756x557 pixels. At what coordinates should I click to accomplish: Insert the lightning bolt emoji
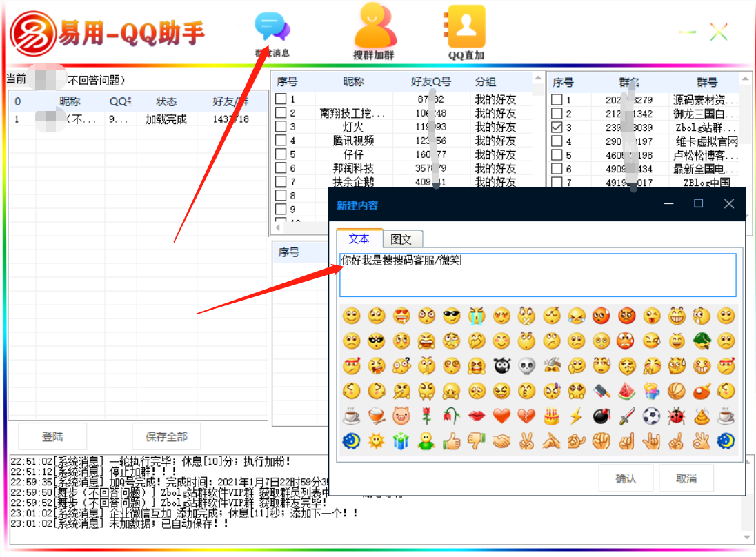pos(577,416)
